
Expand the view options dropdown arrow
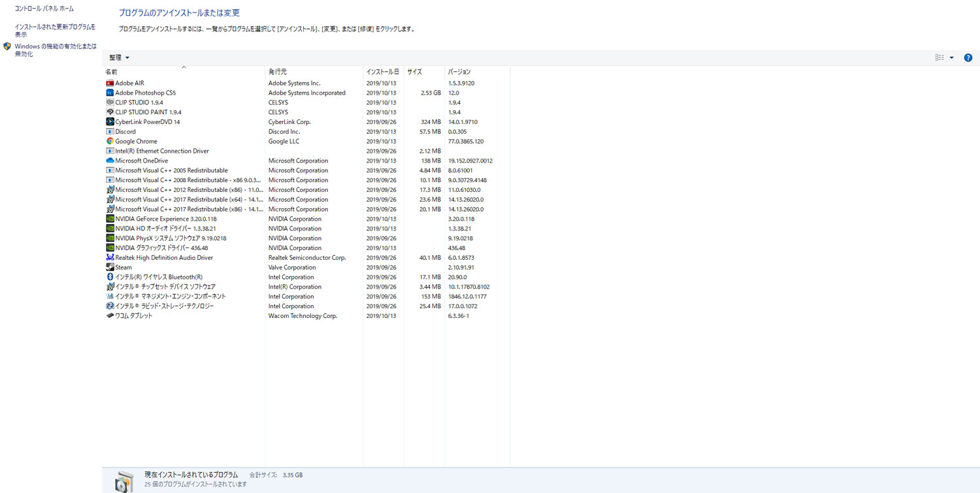[x=951, y=57]
